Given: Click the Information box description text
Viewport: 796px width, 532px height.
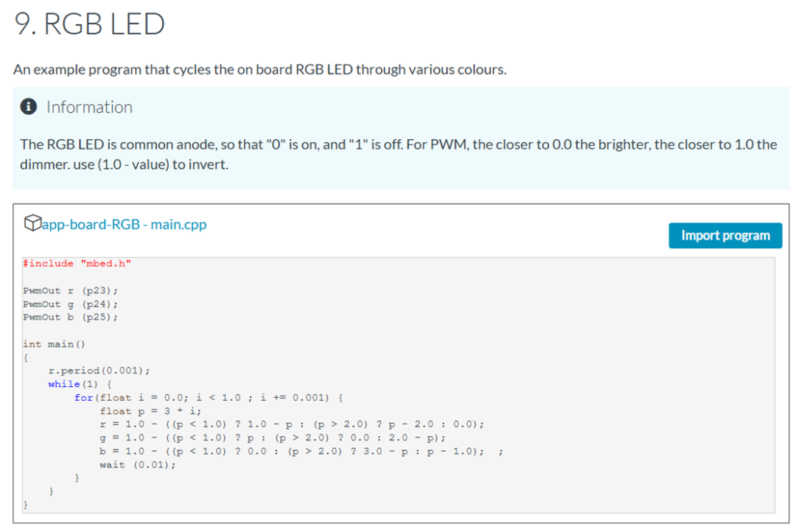Looking at the screenshot, I should click(398, 154).
